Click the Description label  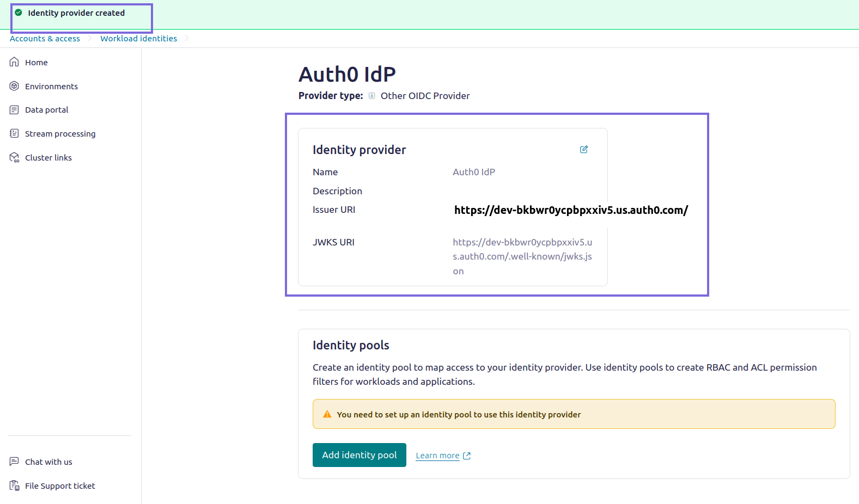click(x=337, y=191)
